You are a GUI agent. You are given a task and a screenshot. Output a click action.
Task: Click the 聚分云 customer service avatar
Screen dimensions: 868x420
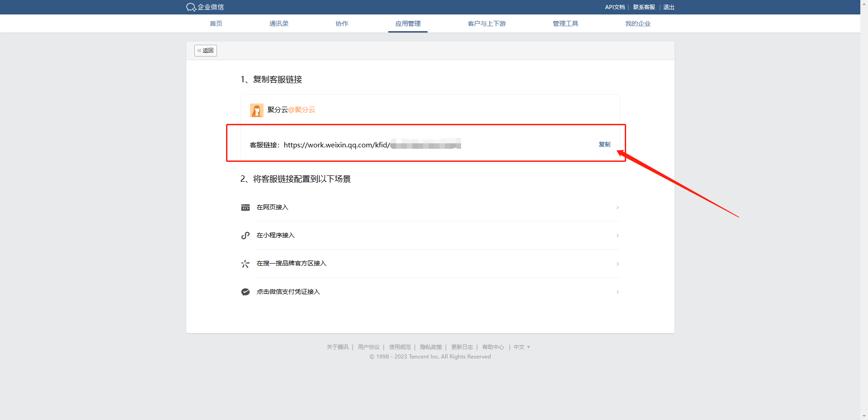point(256,110)
